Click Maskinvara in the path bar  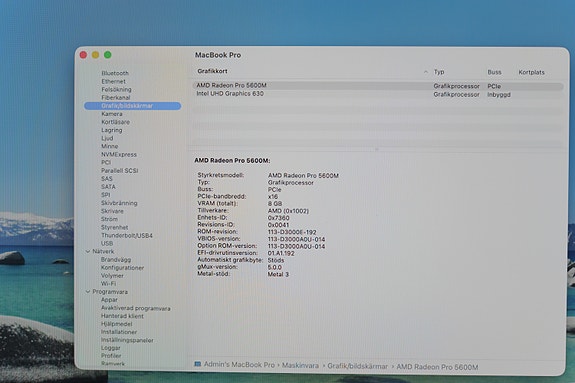300,366
